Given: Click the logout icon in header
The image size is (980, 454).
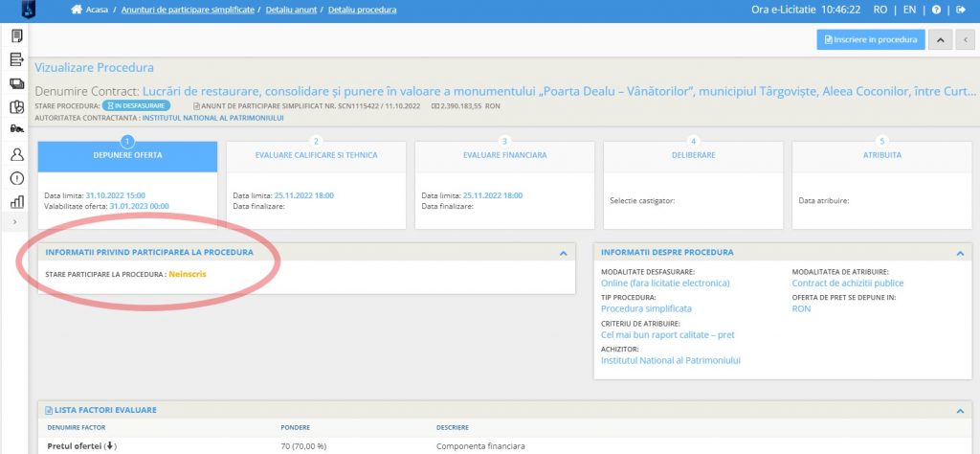Looking at the screenshot, I should [x=961, y=10].
